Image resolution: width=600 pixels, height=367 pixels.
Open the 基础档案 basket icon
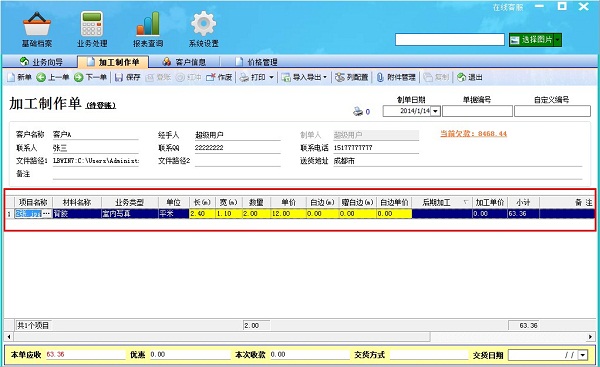pyautogui.click(x=37, y=29)
